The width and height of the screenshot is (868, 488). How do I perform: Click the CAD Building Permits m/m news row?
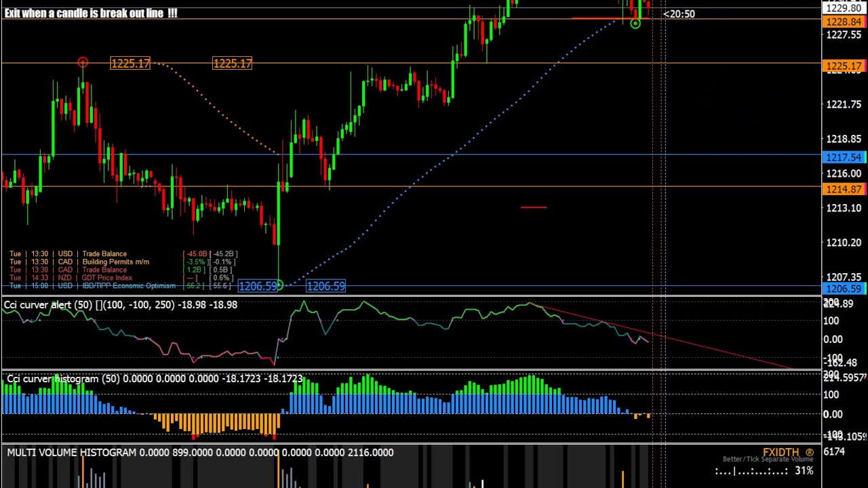tap(122, 262)
